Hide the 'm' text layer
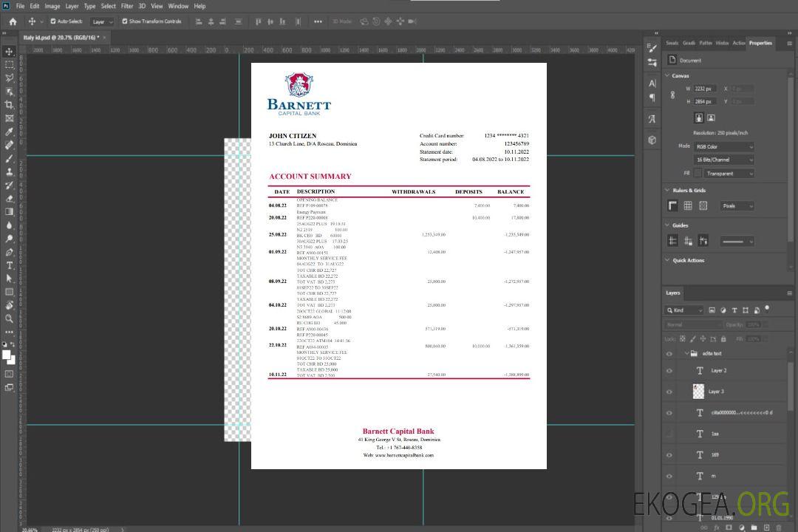 (669, 477)
